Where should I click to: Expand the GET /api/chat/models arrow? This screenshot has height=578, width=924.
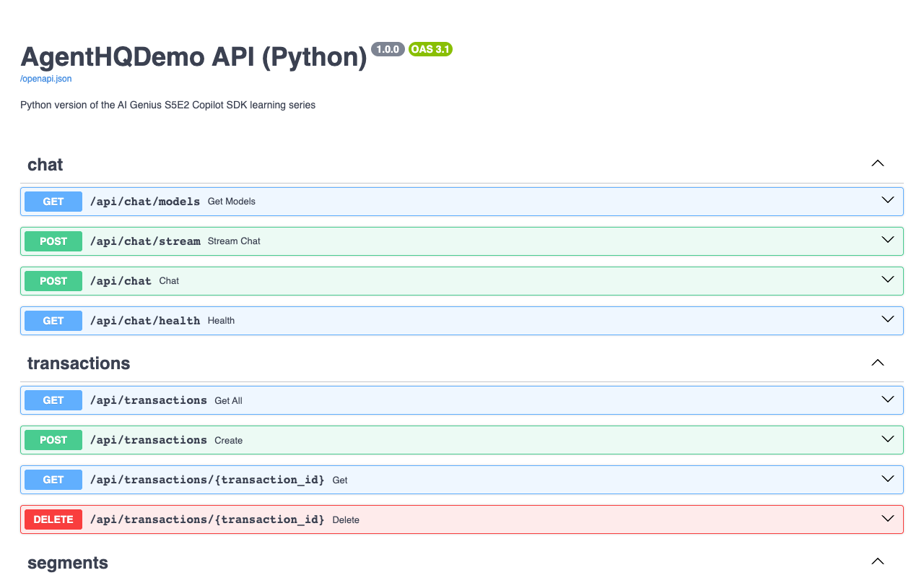click(x=888, y=200)
